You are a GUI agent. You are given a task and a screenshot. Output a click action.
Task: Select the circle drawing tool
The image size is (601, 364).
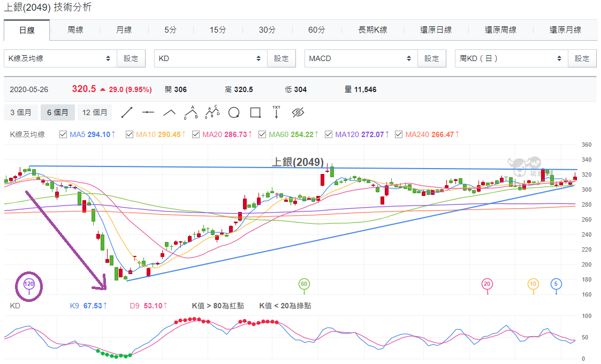[x=234, y=112]
